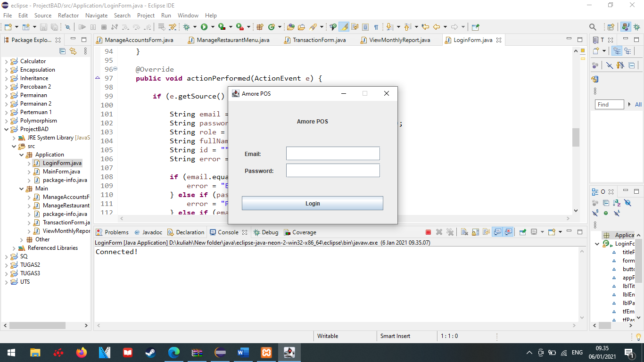644x362 pixels.
Task: Open the Javadoc view tab
Action: tap(148, 232)
